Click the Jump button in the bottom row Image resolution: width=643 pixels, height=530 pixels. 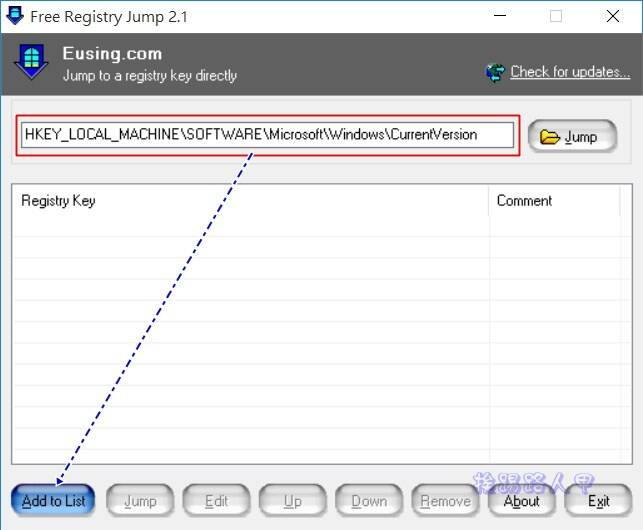pyautogui.click(x=140, y=500)
